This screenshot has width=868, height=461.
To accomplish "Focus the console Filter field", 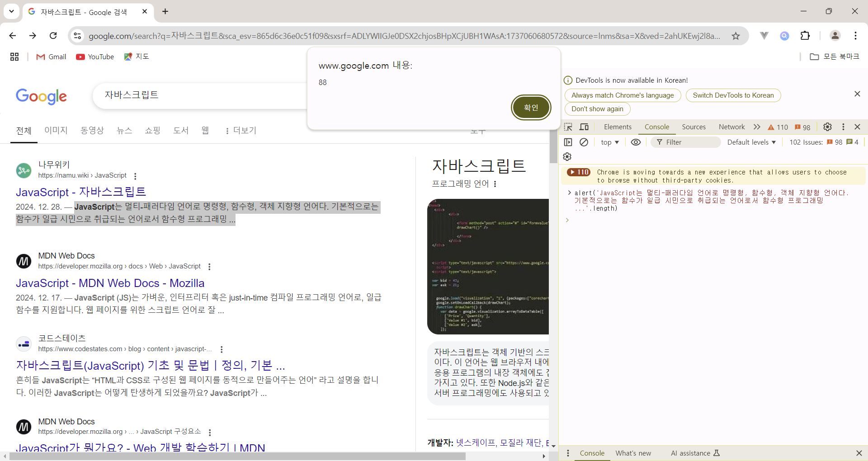I will click(x=686, y=142).
